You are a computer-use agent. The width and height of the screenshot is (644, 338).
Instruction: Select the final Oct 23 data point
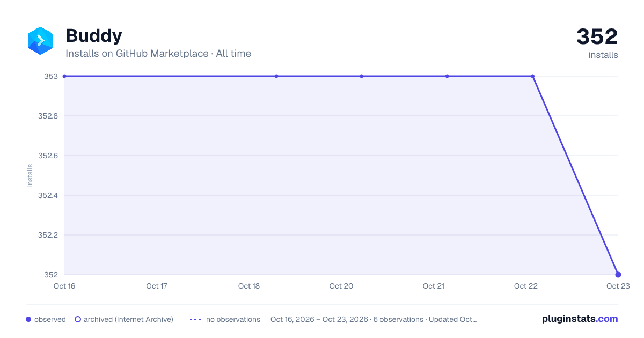coord(618,275)
